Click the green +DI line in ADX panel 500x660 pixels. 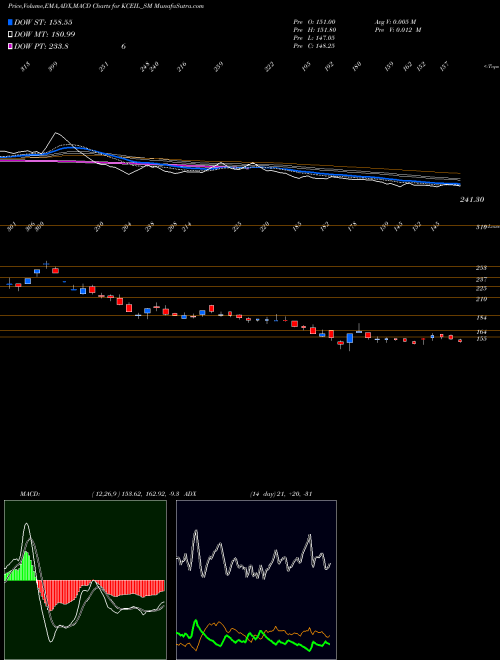tap(253, 638)
